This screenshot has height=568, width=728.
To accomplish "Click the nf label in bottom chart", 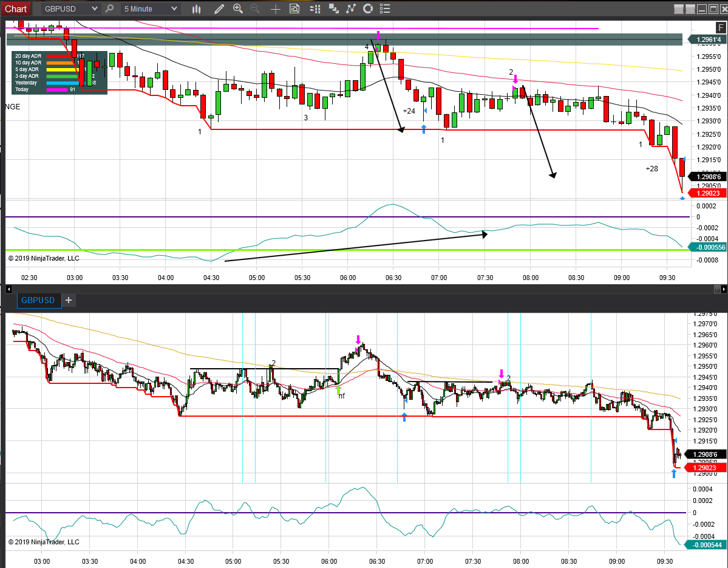I will [x=342, y=396].
